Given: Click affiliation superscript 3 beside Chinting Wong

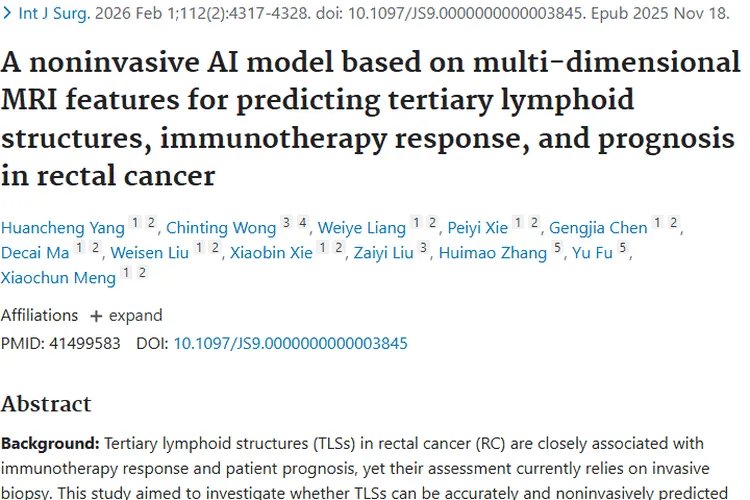Looking at the screenshot, I should click(x=287, y=222).
